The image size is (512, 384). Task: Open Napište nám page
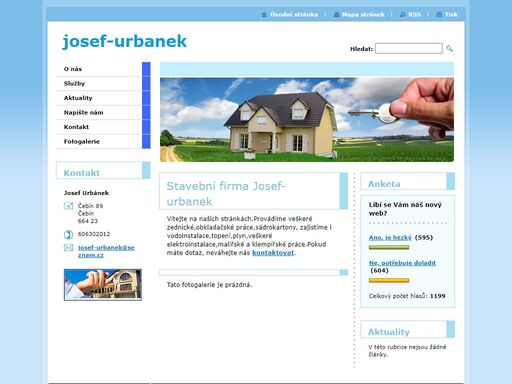coord(83,112)
